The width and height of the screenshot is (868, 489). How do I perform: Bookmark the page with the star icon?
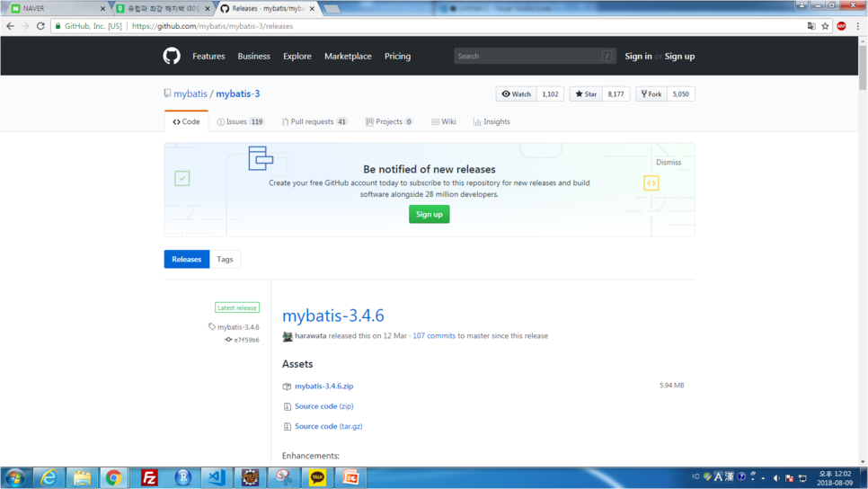[825, 26]
